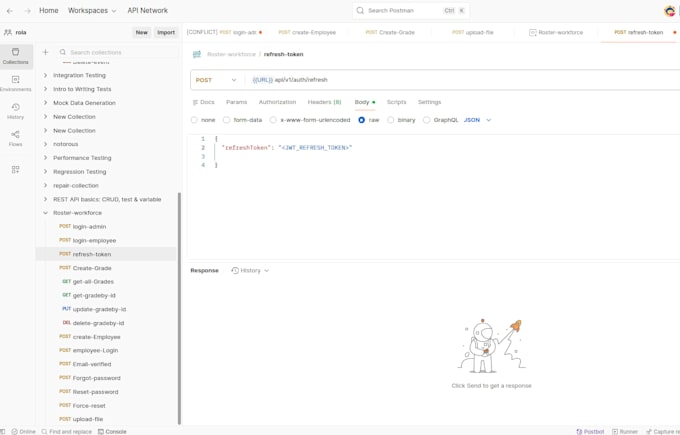Select the form-data body radio button
This screenshot has height=435, width=680.
point(226,120)
